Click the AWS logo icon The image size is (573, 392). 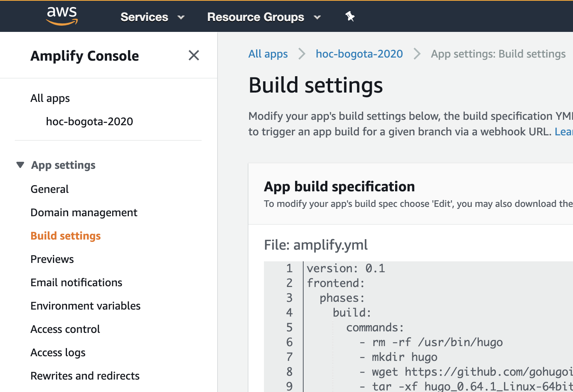coord(62,16)
